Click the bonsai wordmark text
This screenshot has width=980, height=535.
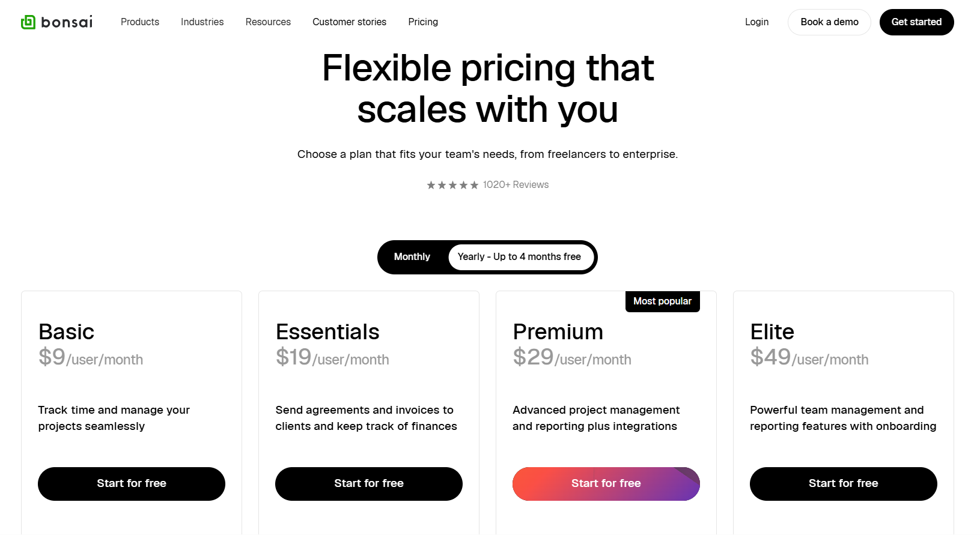pyautogui.click(x=67, y=22)
